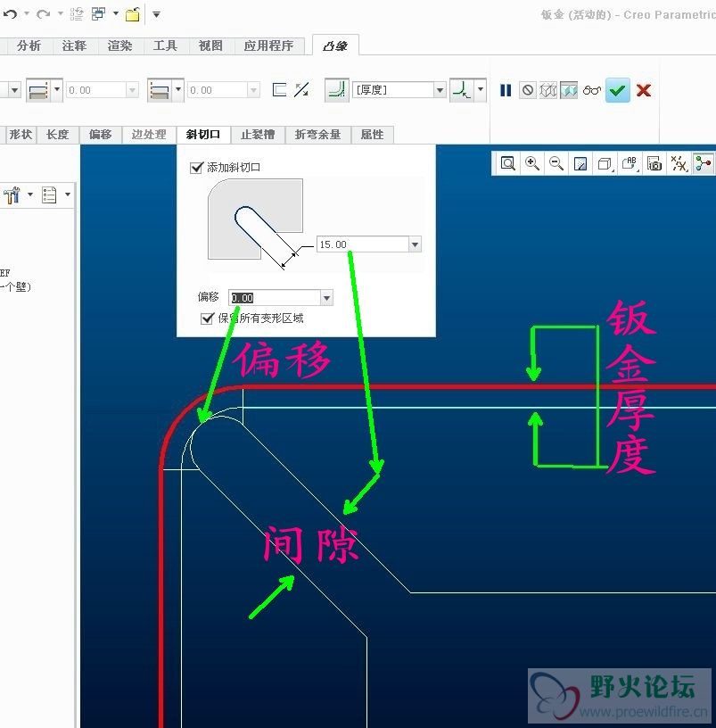Open the 分析 ribbon tab
716x728 pixels.
click(29, 45)
